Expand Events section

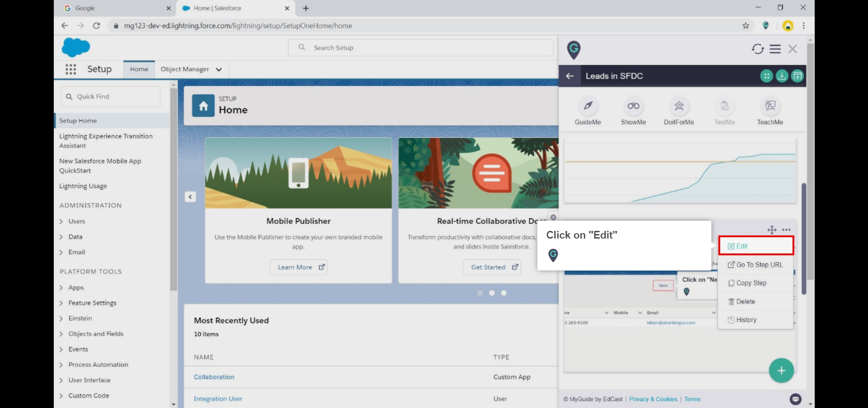[x=61, y=349]
